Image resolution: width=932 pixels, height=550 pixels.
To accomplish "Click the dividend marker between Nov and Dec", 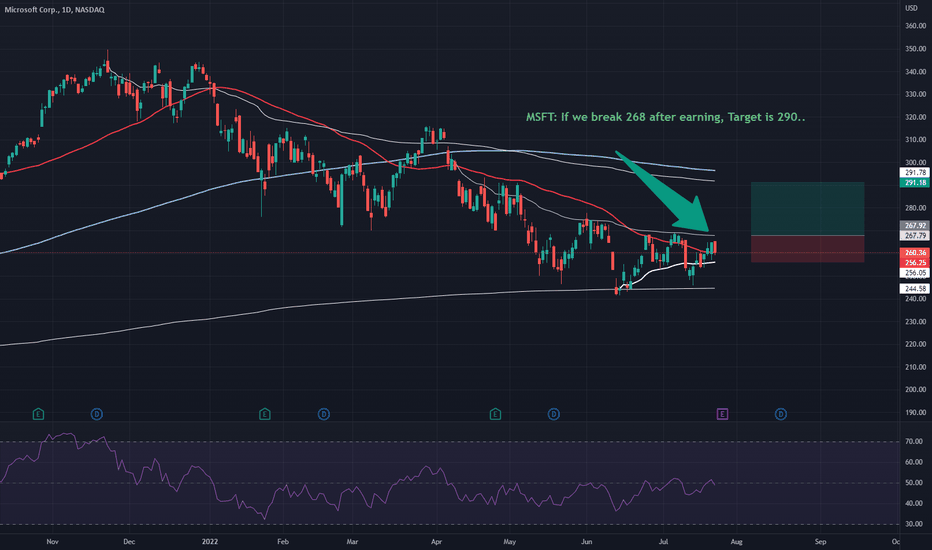I will (x=96, y=414).
